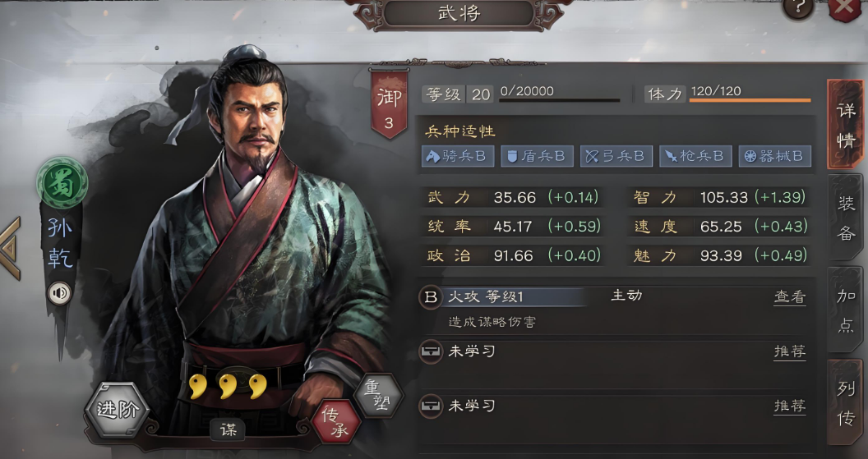Screen dimensions: 868x459
Task: Switch to the 加点 tab
Action: pyautogui.click(x=845, y=310)
